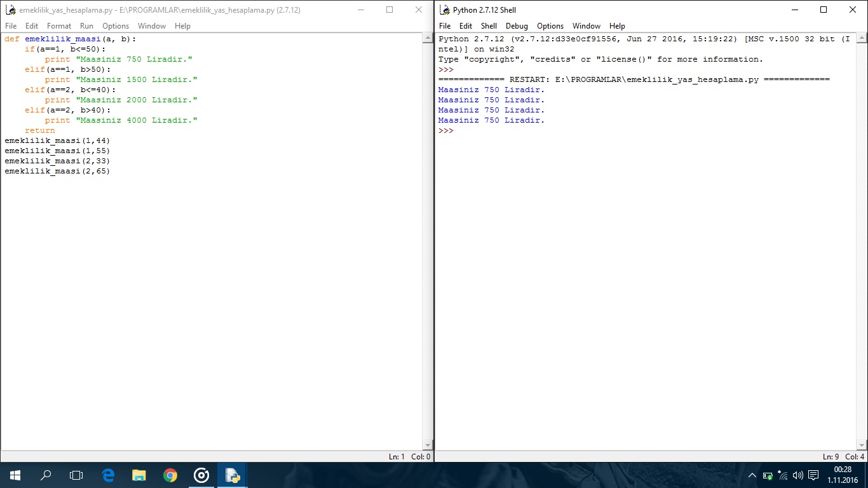Image resolution: width=868 pixels, height=488 pixels.
Task: Click Python Shell scrollbar down arrow
Action: 862,445
